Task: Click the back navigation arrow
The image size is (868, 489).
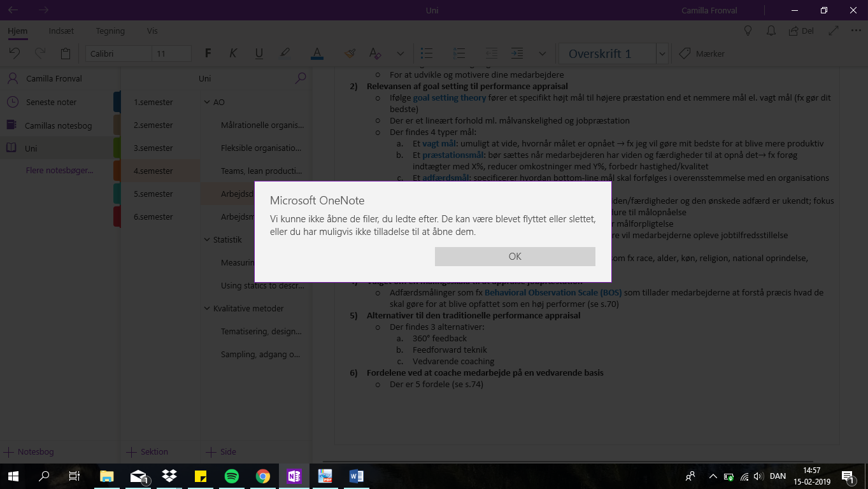Action: pyautogui.click(x=13, y=10)
